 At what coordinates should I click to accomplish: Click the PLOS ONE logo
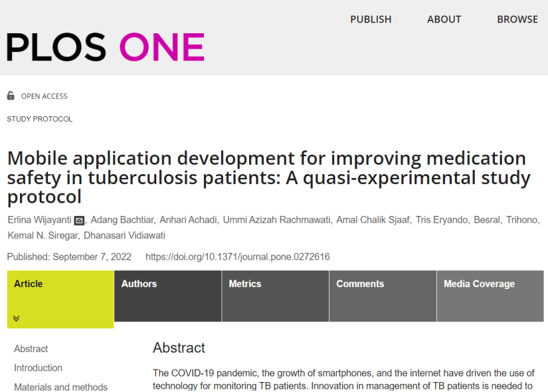pos(106,47)
